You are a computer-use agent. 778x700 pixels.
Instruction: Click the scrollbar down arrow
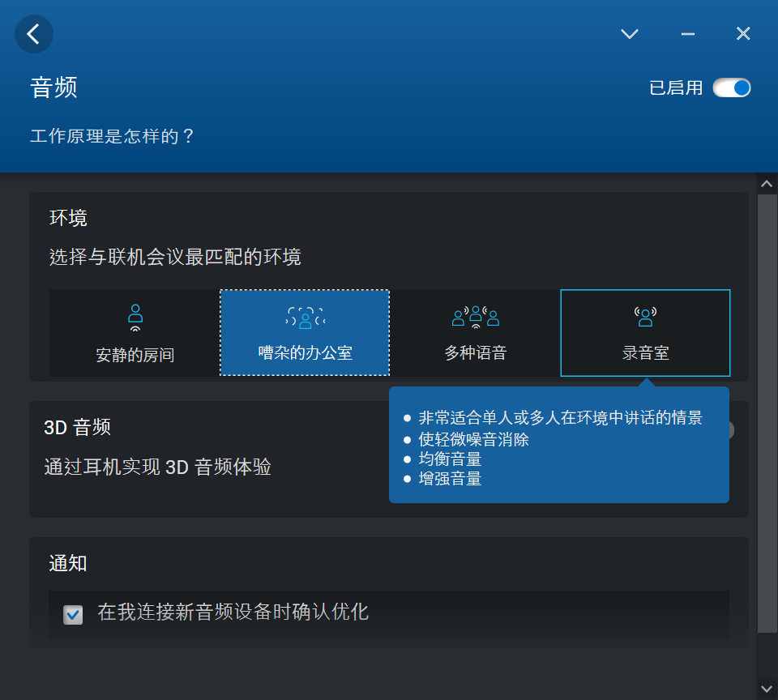(767, 689)
